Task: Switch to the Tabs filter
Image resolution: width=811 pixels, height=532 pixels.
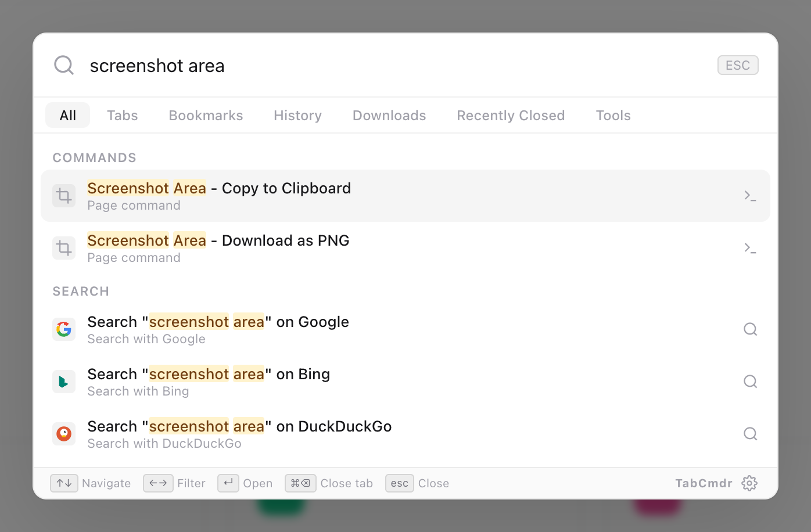Action: (x=123, y=115)
